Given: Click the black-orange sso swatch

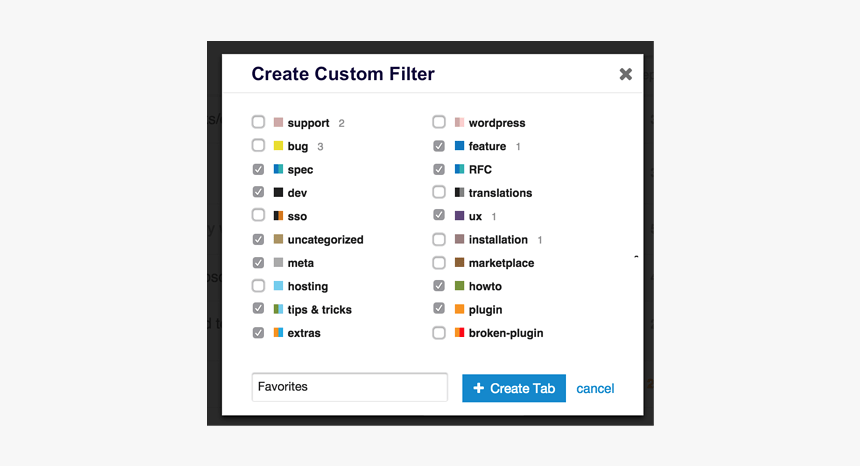Looking at the screenshot, I should [x=279, y=215].
